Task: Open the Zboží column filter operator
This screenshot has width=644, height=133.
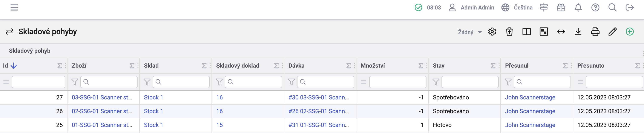Action: click(x=75, y=82)
